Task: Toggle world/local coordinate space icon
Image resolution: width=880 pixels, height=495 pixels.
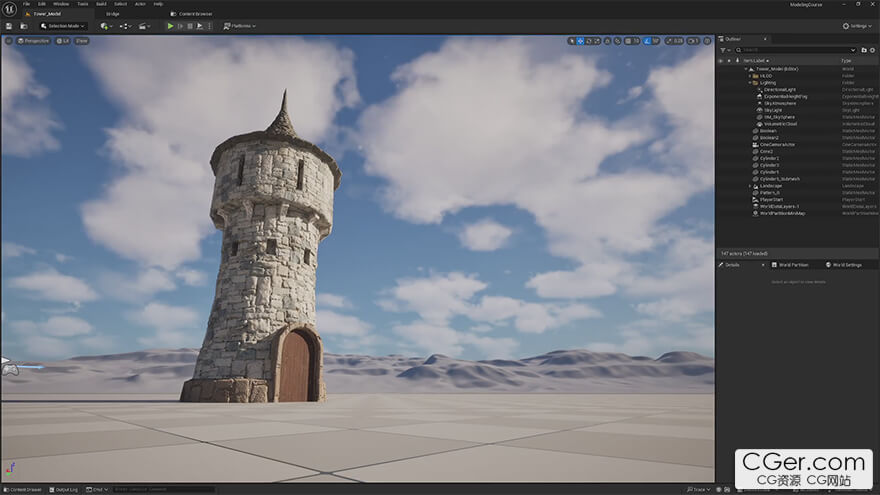Action: pyautogui.click(x=607, y=41)
